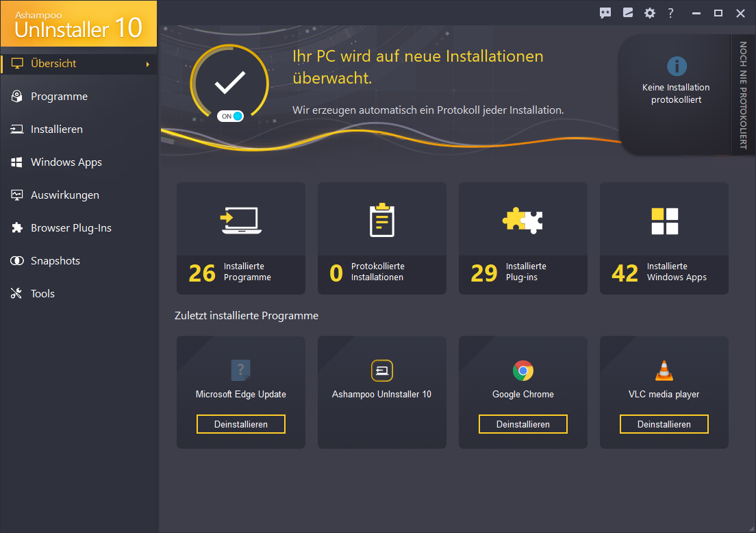Click the VLC media player cone icon
Image resolution: width=756 pixels, height=533 pixels.
tap(664, 371)
